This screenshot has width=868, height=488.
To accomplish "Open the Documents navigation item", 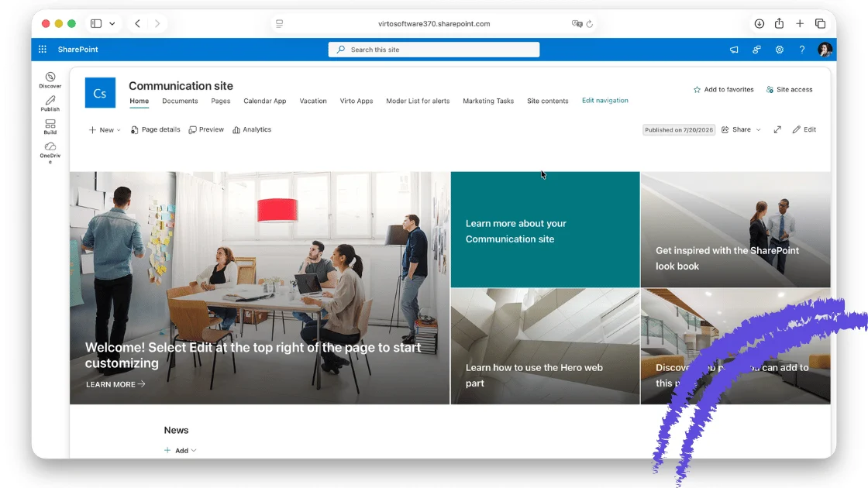I will coord(180,101).
